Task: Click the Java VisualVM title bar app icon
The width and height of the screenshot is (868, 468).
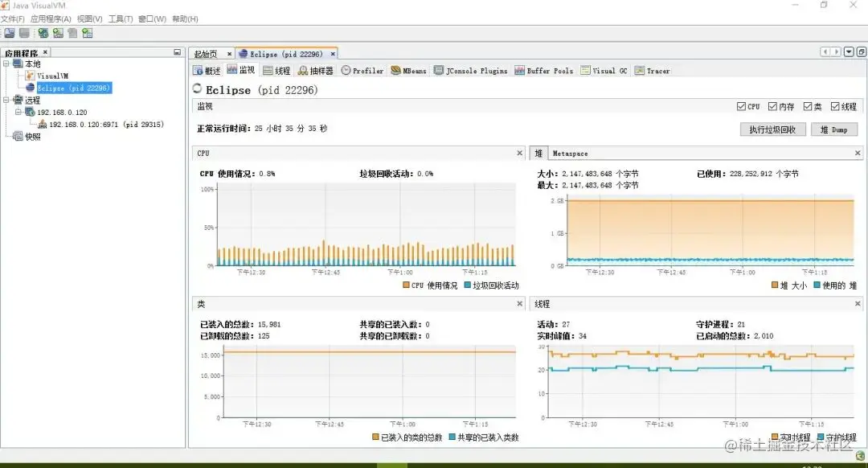Action: 5,5
